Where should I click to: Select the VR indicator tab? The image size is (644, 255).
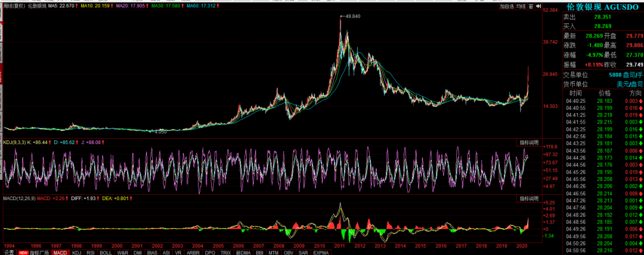179,252
